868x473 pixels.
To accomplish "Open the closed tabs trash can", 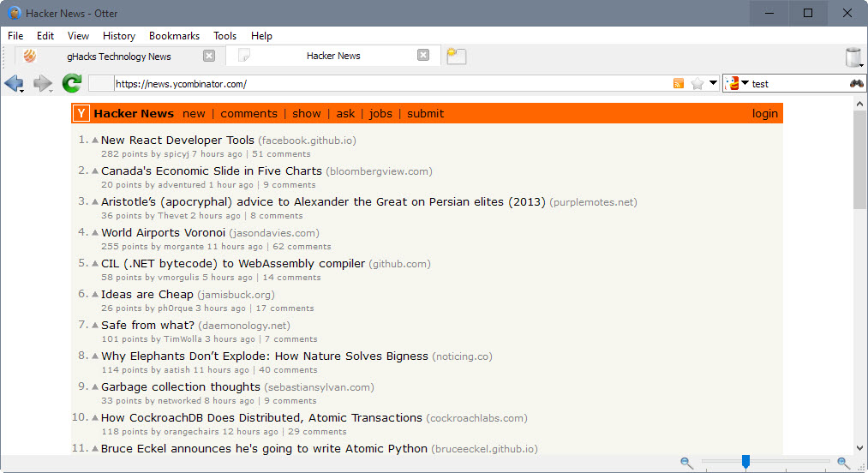I will (854, 57).
